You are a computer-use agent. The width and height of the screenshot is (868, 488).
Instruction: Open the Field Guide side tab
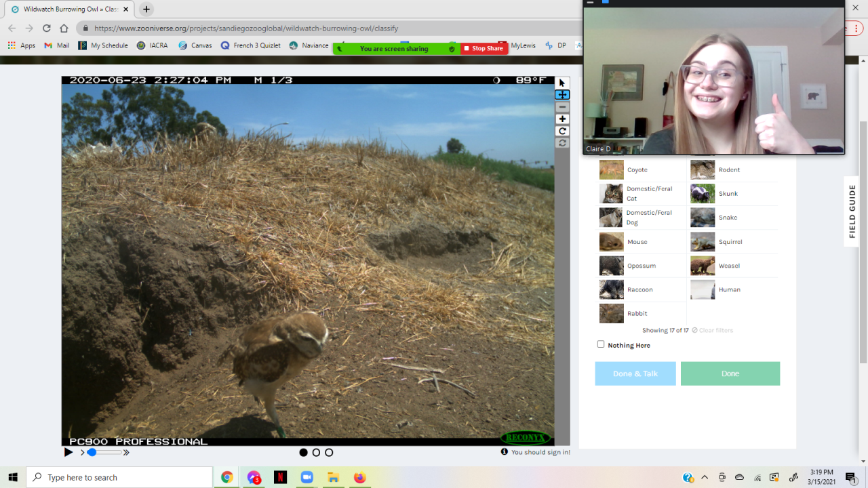click(852, 211)
